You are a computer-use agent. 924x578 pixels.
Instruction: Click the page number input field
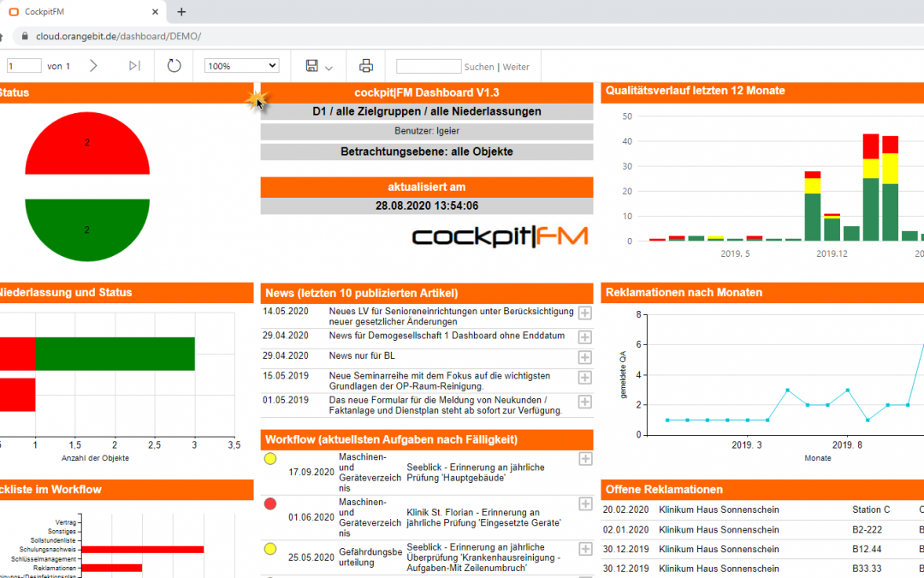coord(23,66)
